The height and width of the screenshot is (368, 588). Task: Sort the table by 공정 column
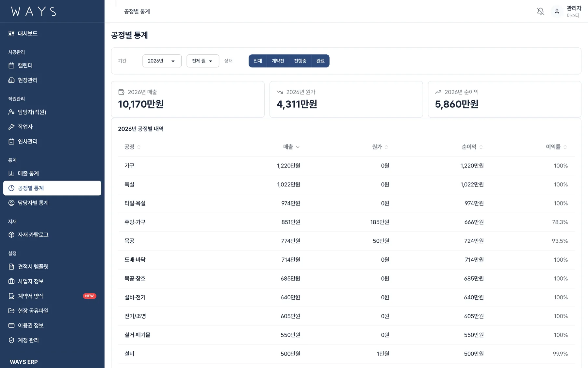click(132, 147)
